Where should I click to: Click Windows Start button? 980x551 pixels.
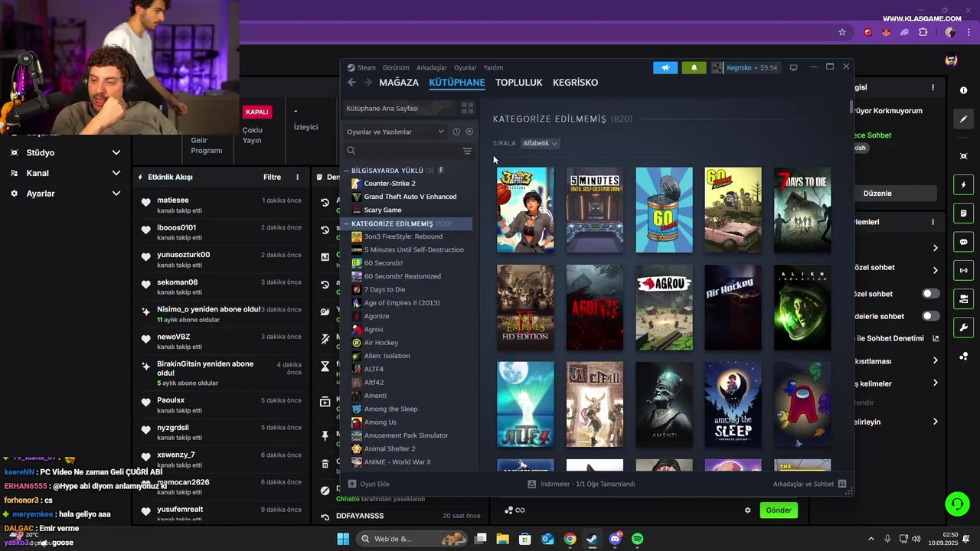tap(343, 539)
